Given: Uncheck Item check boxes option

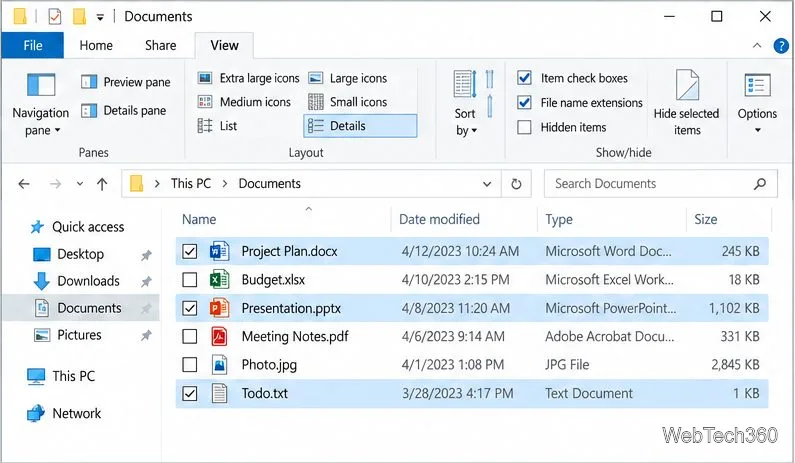Looking at the screenshot, I should [524, 78].
